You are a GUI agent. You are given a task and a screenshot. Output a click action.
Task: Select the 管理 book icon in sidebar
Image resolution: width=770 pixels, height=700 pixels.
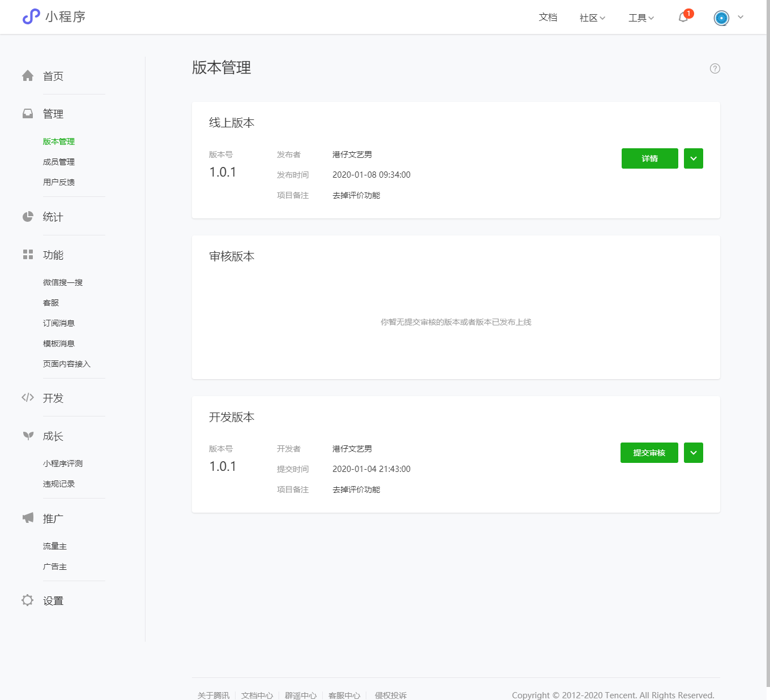pos(28,113)
